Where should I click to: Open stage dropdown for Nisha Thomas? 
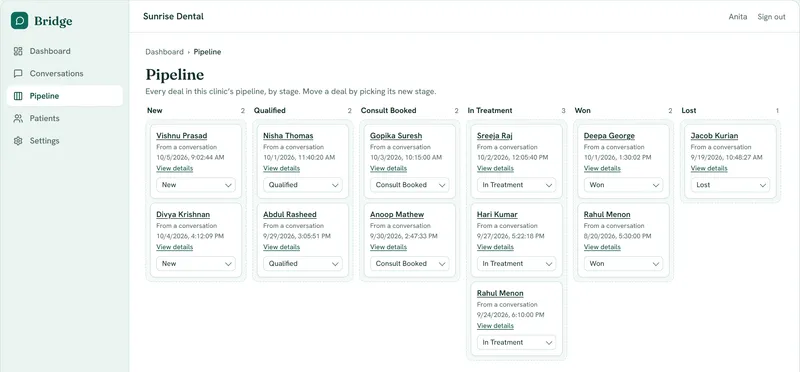click(x=303, y=185)
